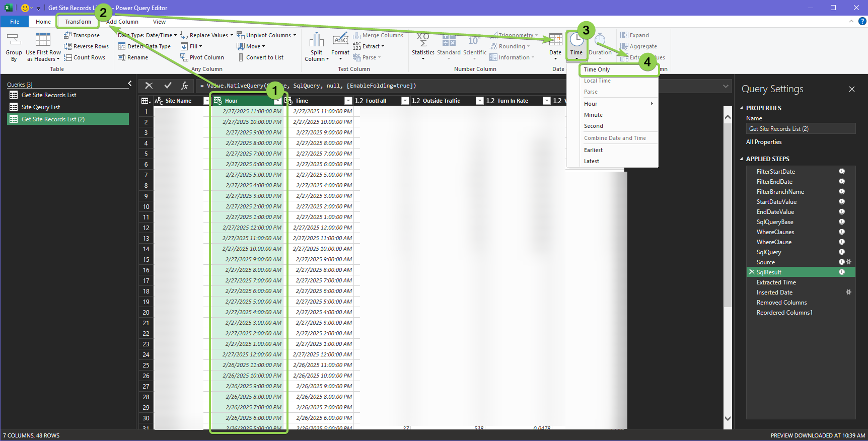Open the File tab

(x=15, y=22)
